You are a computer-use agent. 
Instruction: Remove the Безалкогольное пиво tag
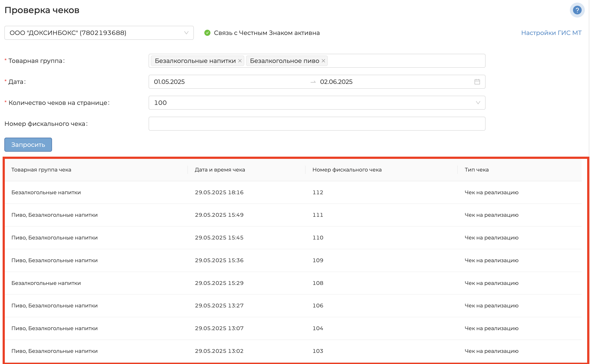[323, 61]
